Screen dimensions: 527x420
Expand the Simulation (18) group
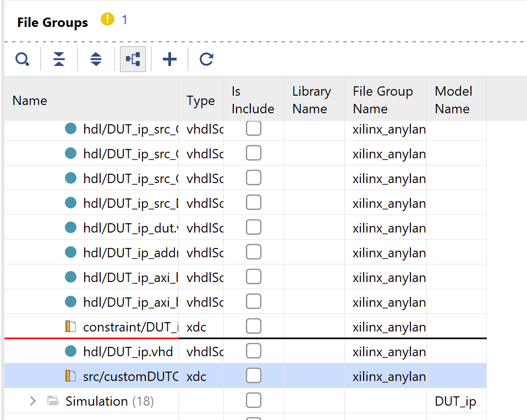coord(32,401)
